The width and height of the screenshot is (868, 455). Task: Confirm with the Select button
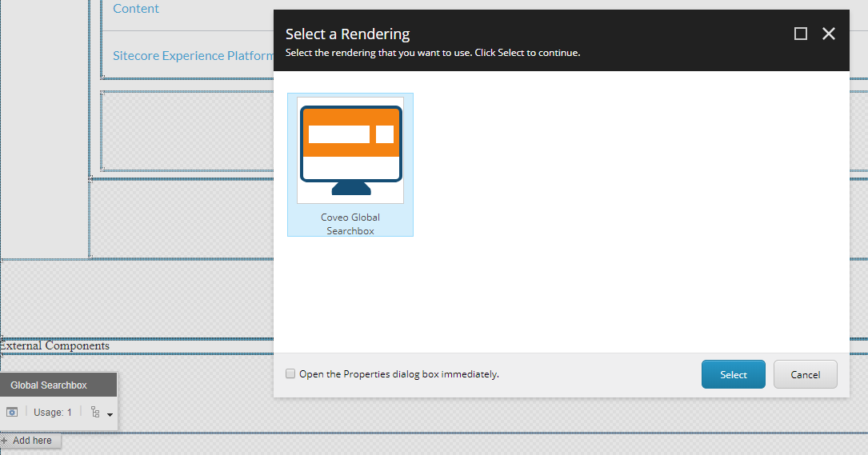point(733,375)
